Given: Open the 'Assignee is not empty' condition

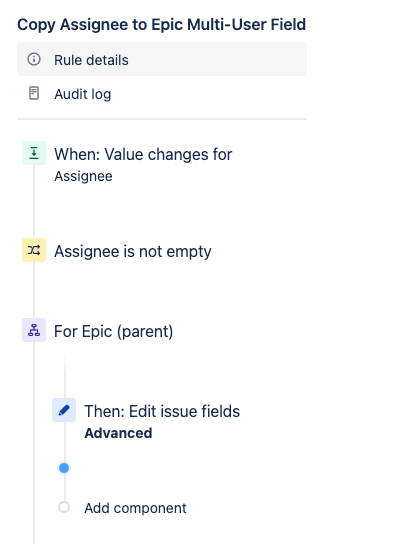Looking at the screenshot, I should 132,251.
